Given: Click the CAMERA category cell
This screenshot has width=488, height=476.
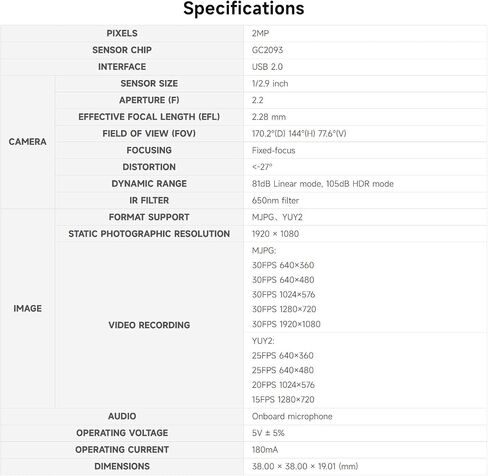Looking at the screenshot, I should 27,142.
